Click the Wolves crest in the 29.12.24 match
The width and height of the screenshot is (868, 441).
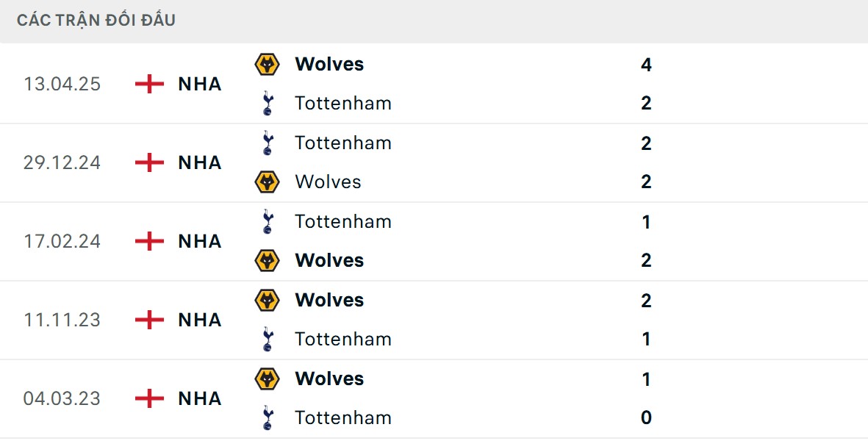(x=267, y=182)
